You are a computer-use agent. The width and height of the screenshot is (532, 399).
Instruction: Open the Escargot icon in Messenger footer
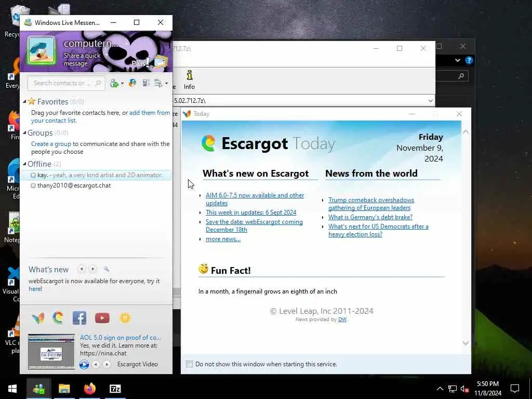coord(58,318)
